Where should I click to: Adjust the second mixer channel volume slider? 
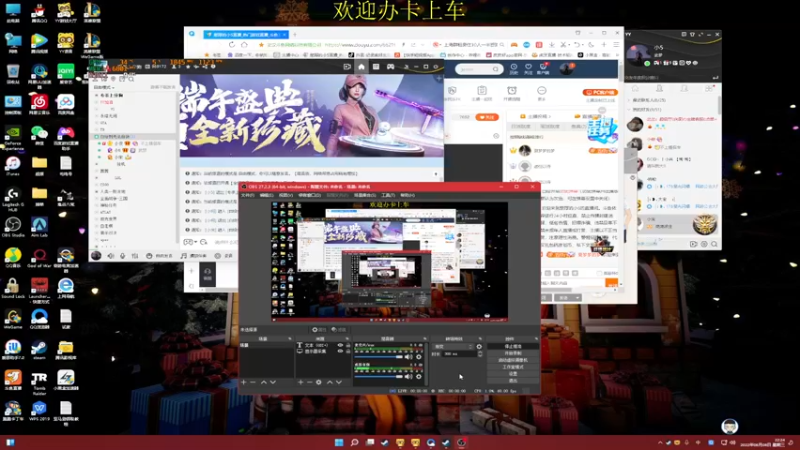(x=379, y=377)
